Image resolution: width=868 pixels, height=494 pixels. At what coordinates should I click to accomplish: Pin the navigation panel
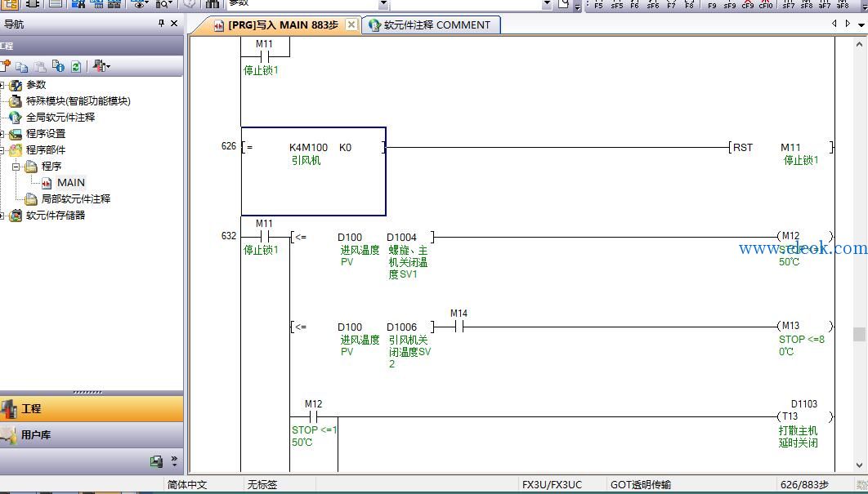click(x=162, y=23)
